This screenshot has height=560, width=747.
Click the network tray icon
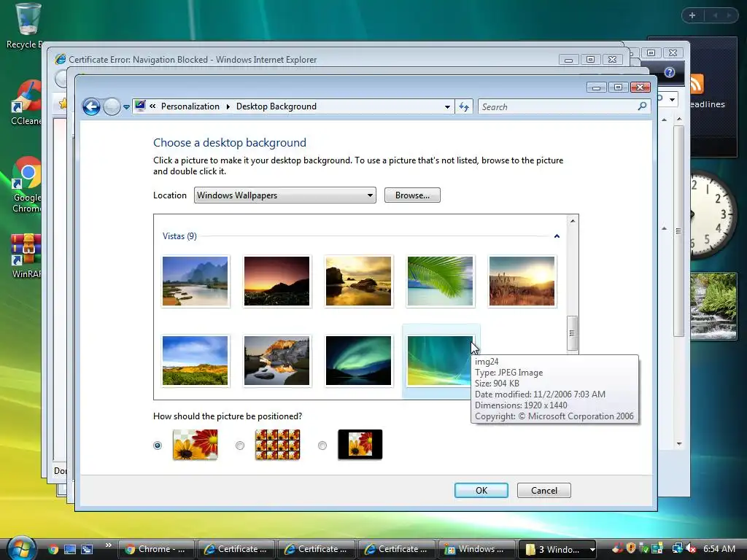pos(677,548)
